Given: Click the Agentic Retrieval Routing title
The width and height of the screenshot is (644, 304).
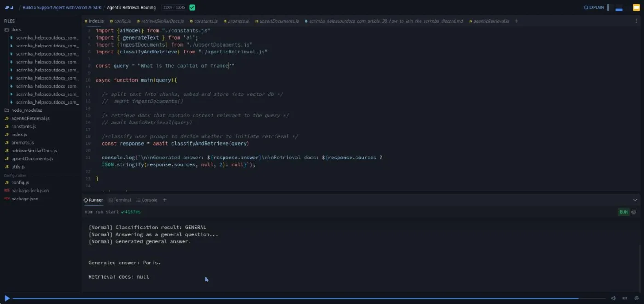Looking at the screenshot, I should [131, 7].
